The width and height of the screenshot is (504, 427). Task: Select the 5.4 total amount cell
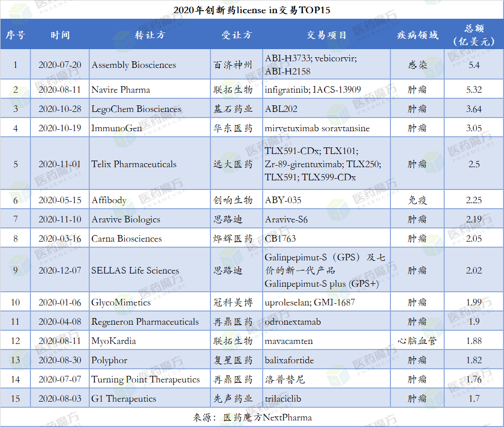click(x=474, y=65)
